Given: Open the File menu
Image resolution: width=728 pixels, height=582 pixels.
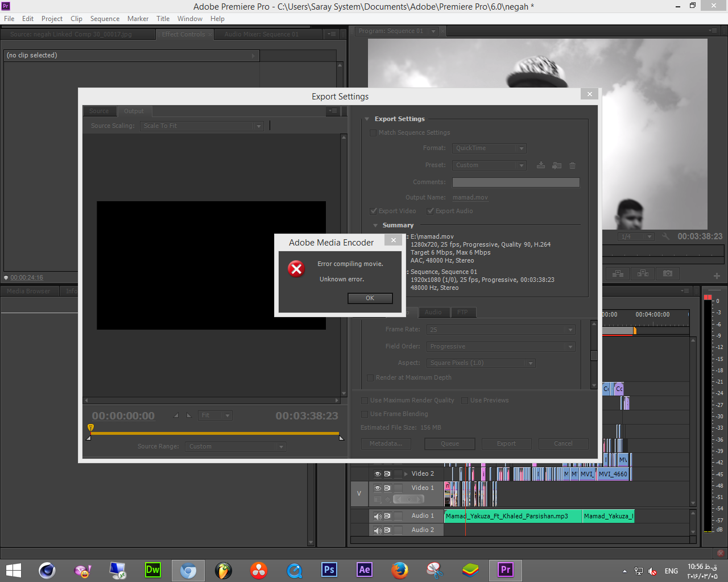Looking at the screenshot, I should (x=9, y=19).
